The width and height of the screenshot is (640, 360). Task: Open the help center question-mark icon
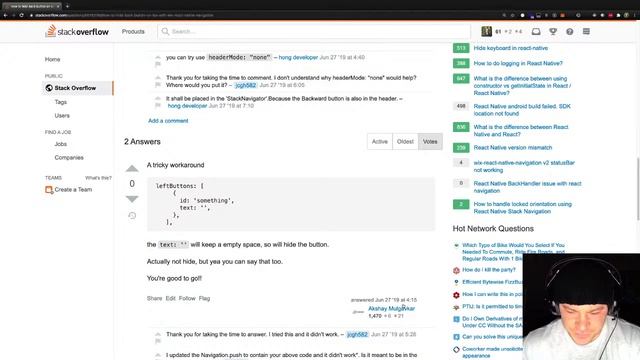569,31
